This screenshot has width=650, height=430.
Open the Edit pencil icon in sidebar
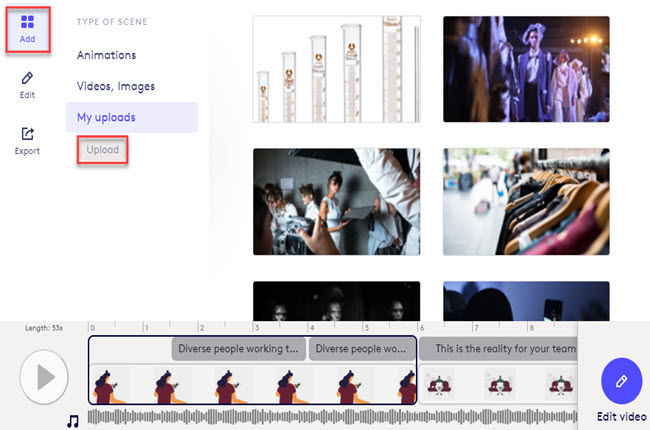(27, 78)
